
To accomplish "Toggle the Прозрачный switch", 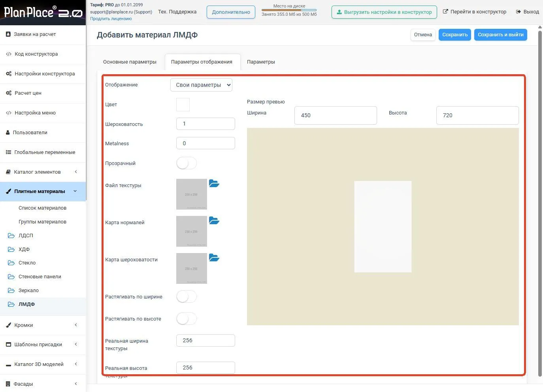I will (186, 163).
